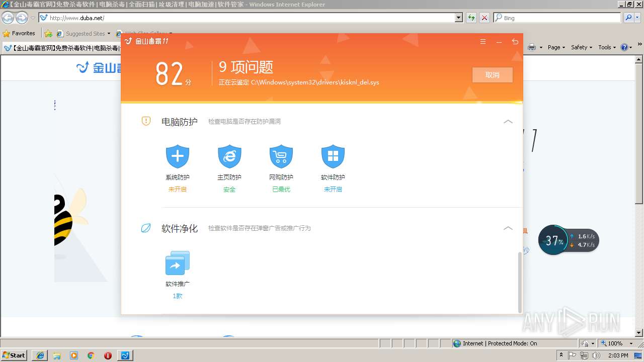
Task: Click the Show Desktop tray button
Action: click(x=639, y=355)
